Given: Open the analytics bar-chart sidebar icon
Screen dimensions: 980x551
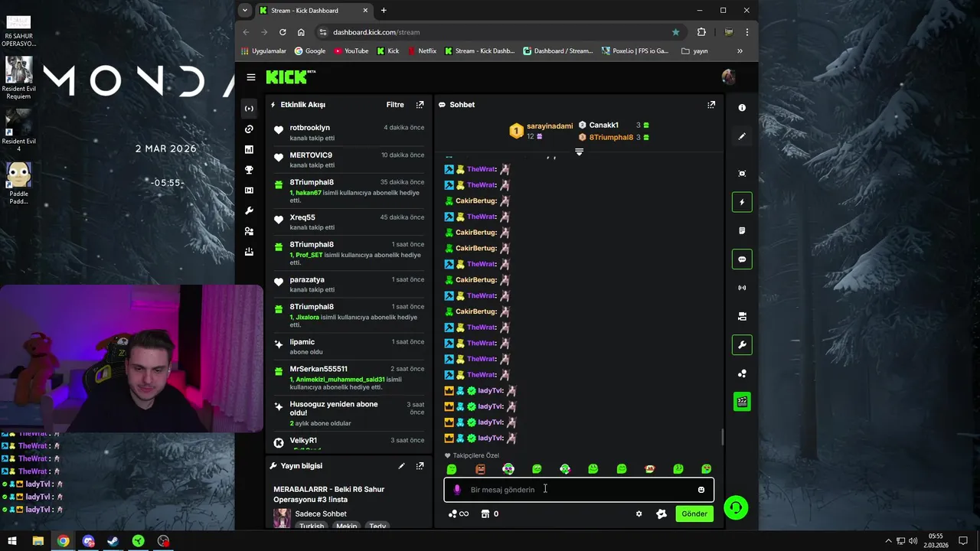Looking at the screenshot, I should [x=249, y=150].
